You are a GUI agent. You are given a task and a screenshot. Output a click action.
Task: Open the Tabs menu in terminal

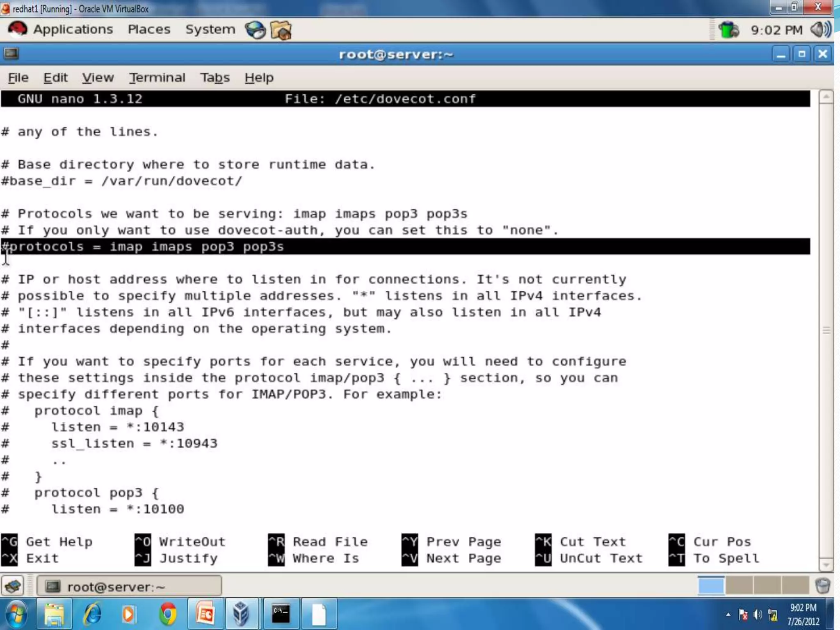point(215,78)
